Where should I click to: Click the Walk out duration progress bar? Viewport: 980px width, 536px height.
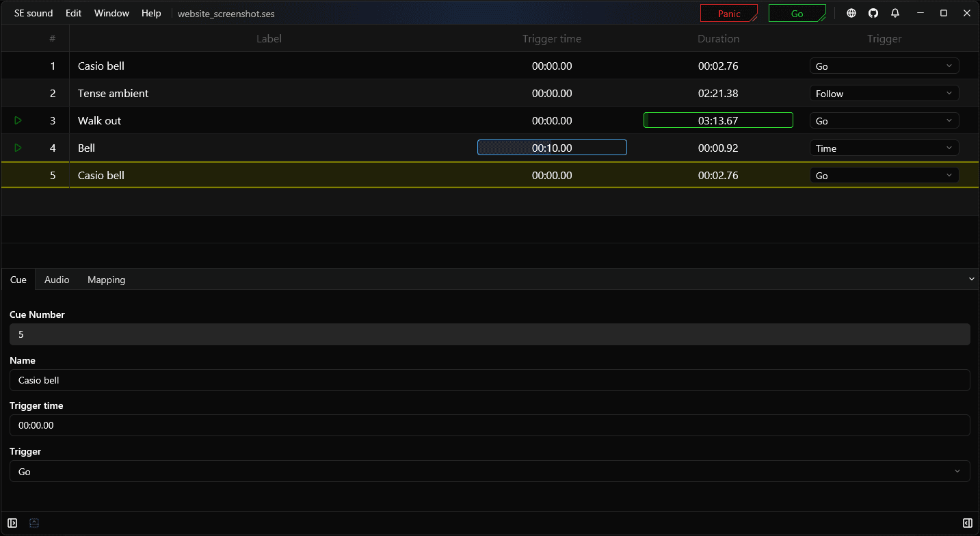coord(718,120)
